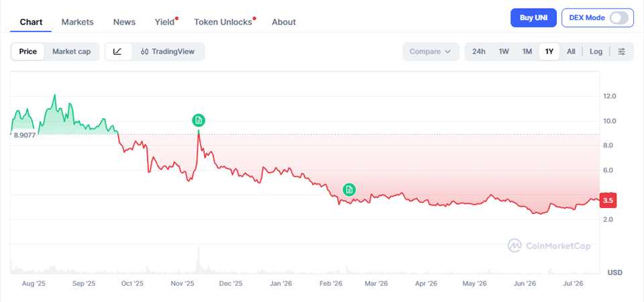The image size is (644, 302).
Task: Open February '26 green document event marker
Action: click(x=349, y=189)
